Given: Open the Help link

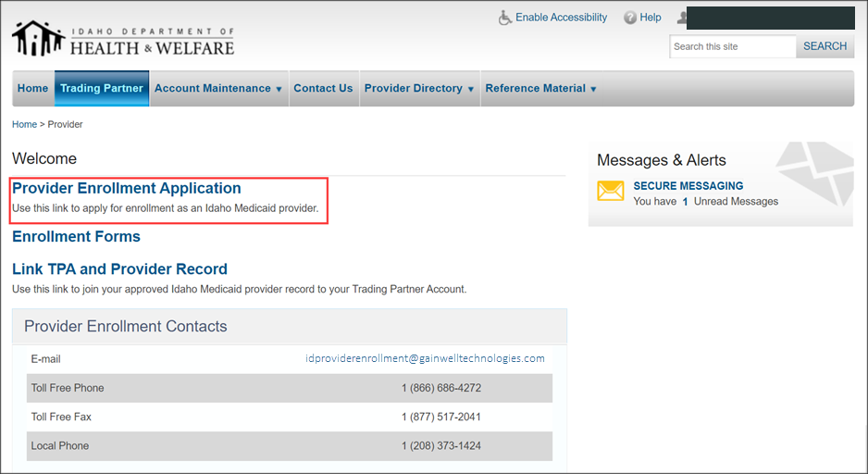Looking at the screenshot, I should [x=651, y=18].
